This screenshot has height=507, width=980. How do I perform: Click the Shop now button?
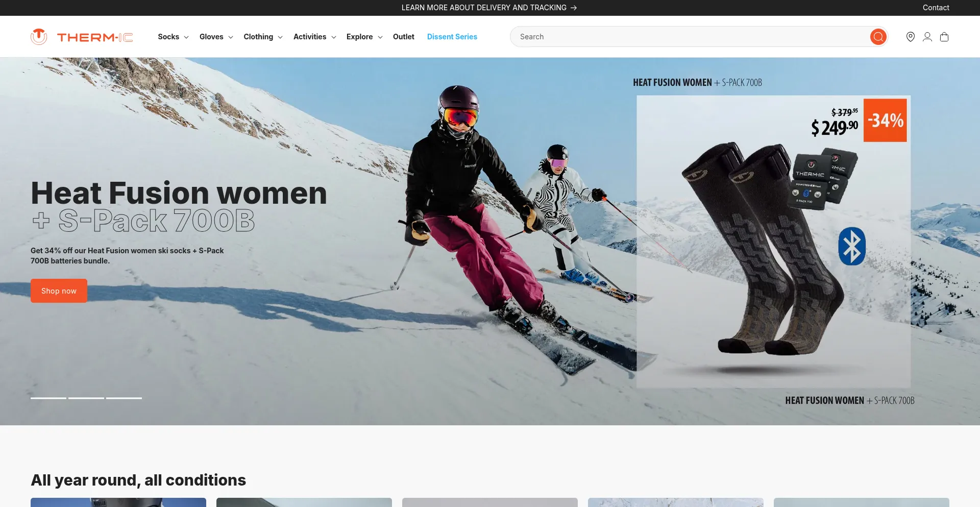pyautogui.click(x=59, y=291)
